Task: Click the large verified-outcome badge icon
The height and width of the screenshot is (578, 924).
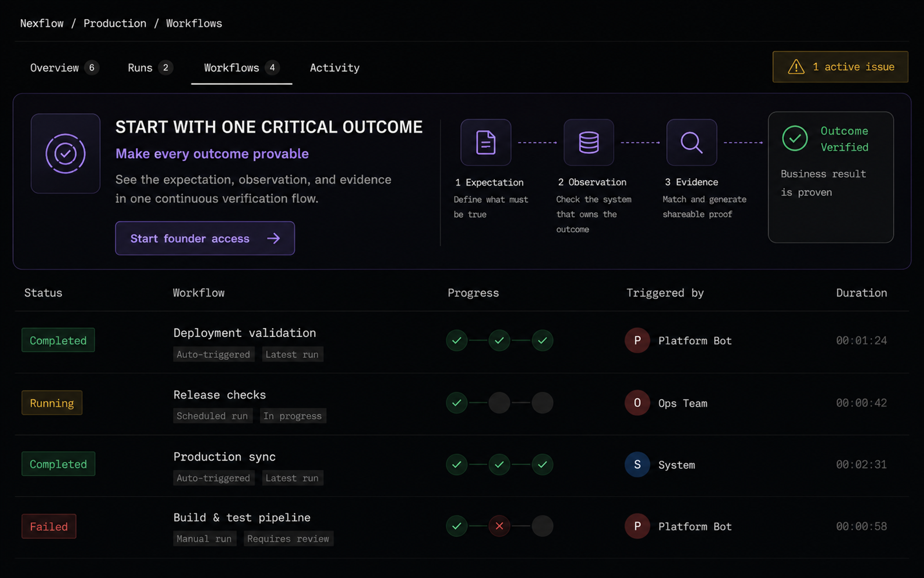Action: [x=65, y=153]
